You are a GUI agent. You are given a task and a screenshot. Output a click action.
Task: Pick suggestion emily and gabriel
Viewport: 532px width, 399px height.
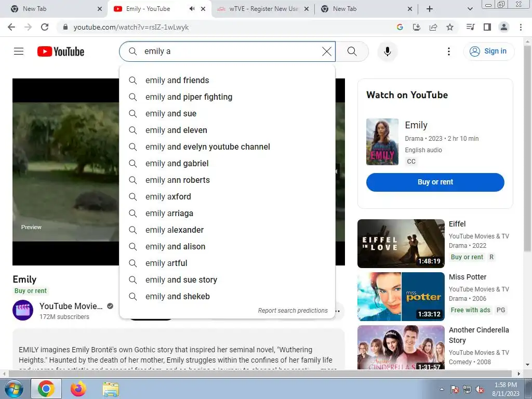[228, 163]
